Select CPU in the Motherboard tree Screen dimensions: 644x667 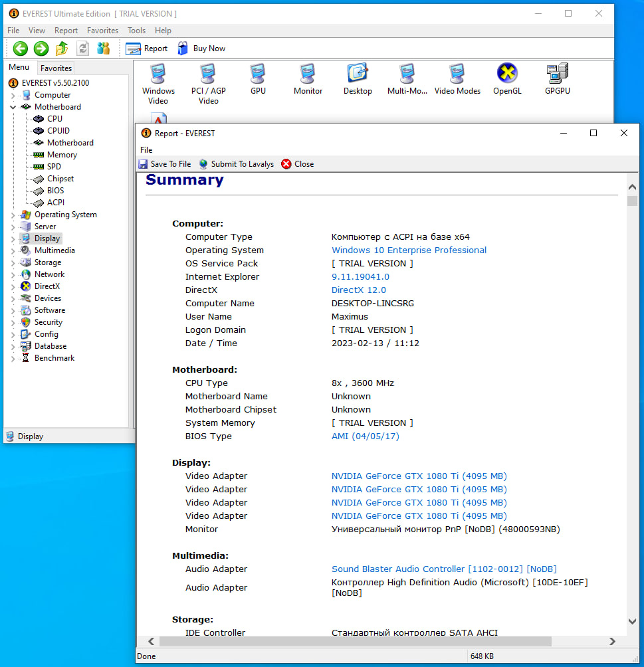[54, 119]
